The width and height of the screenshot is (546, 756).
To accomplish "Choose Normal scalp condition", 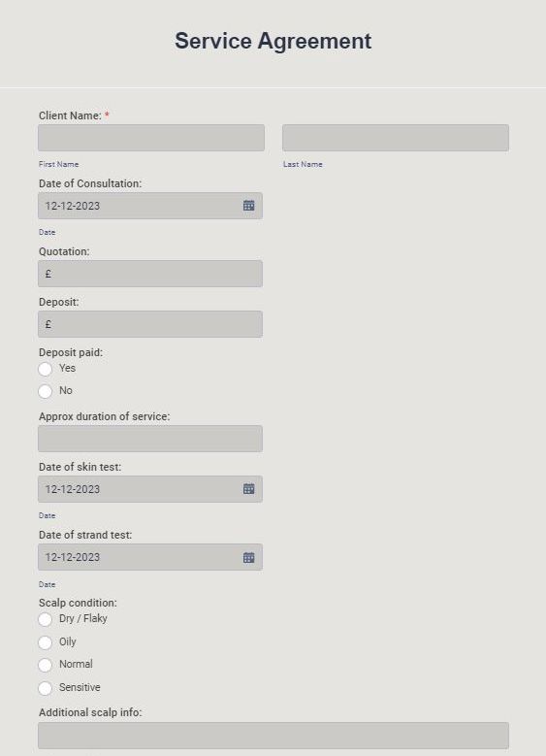I will [x=46, y=665].
